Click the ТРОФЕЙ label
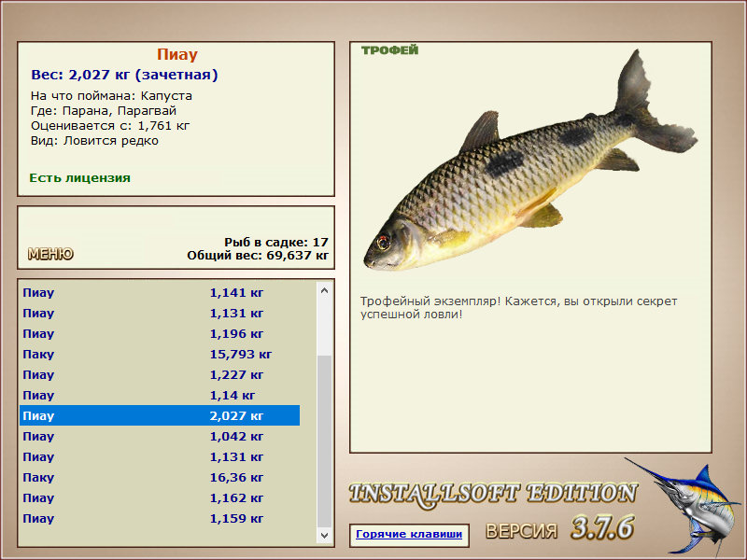Screen dimensions: 747x560 coord(389,50)
